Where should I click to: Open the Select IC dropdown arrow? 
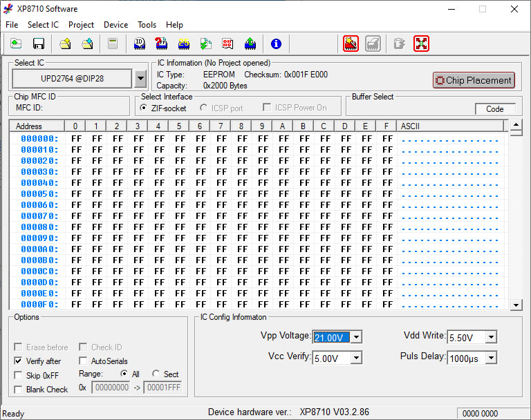point(140,79)
